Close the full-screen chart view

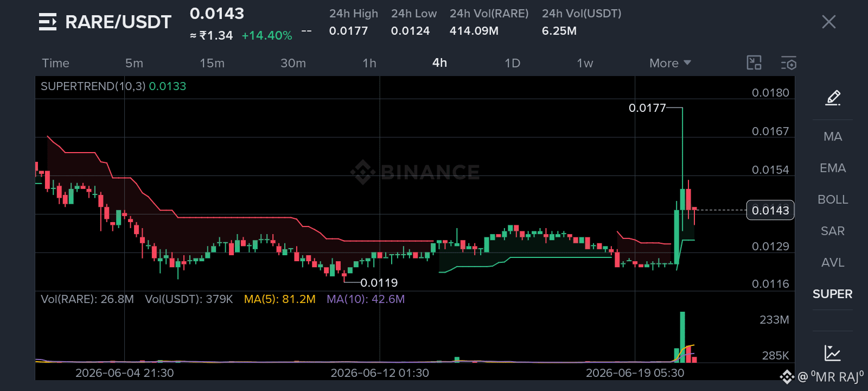pos(828,22)
